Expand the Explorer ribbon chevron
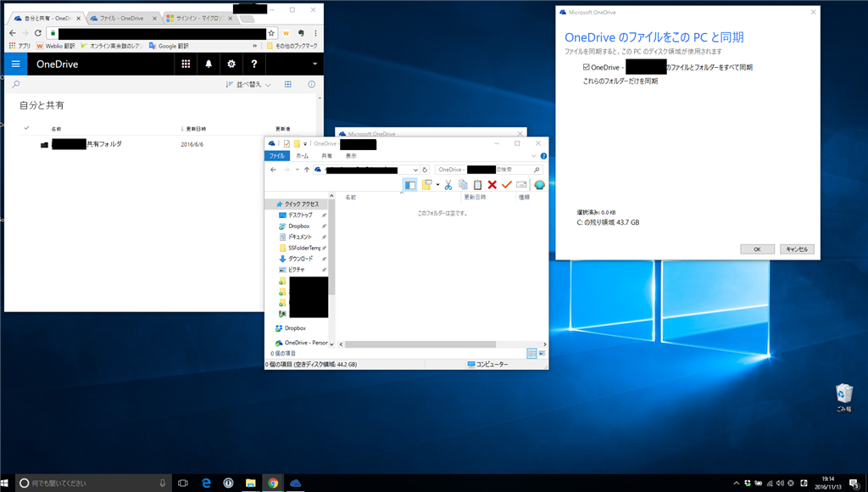This screenshot has width=868, height=492. (534, 156)
